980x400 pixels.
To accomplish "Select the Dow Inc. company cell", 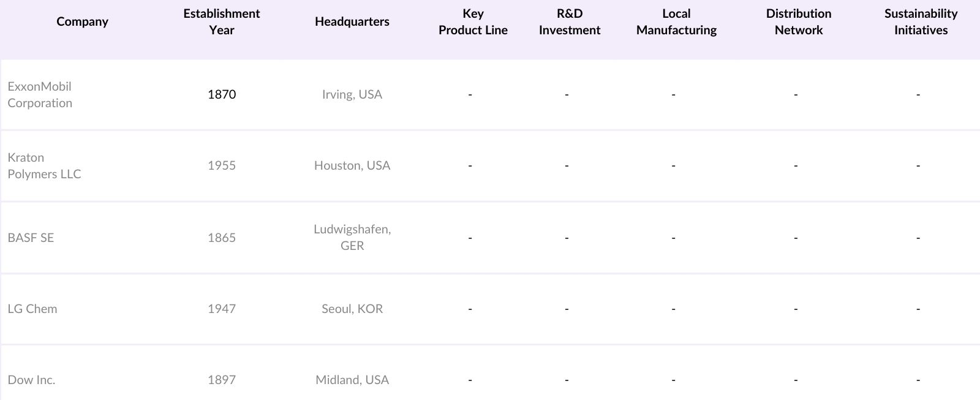I will 31,380.
